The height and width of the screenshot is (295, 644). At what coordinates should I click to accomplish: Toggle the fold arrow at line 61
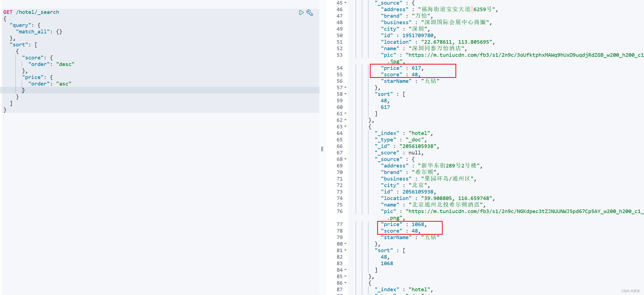click(x=345, y=113)
